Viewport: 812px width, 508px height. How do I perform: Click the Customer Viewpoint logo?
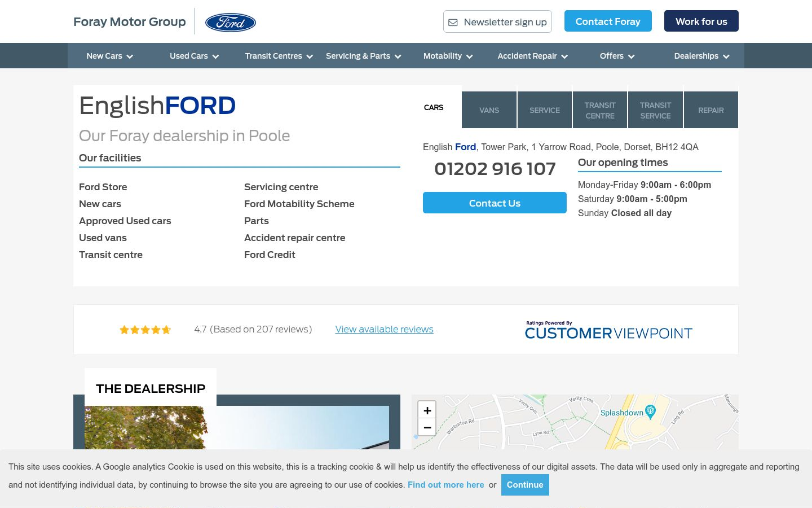608,331
